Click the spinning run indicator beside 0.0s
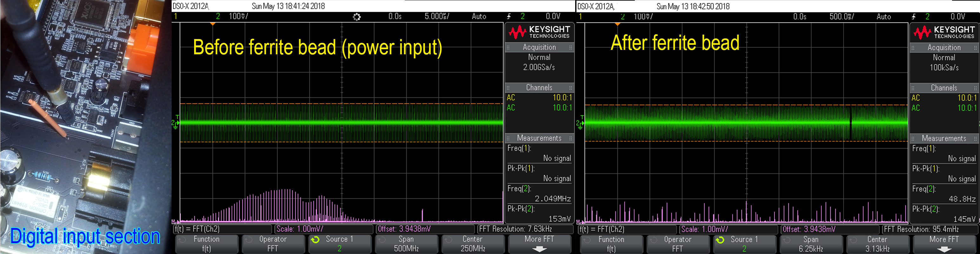The image size is (980, 254). (x=357, y=17)
